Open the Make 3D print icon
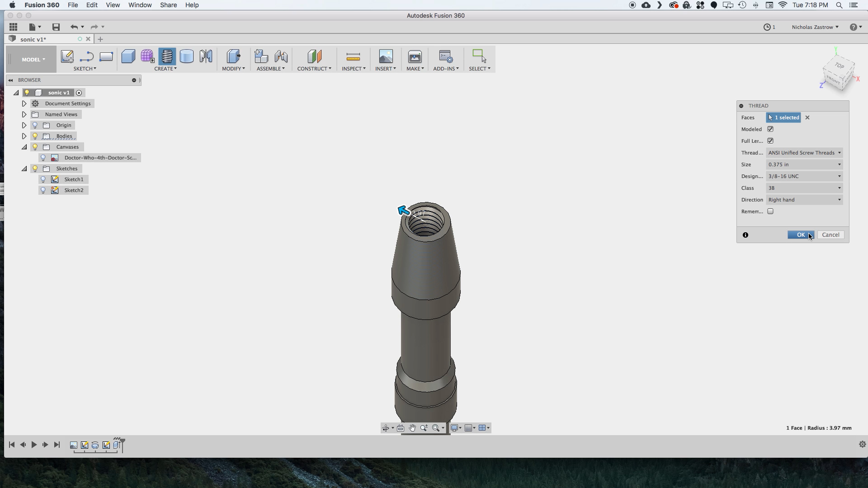The image size is (868, 488). tap(415, 56)
